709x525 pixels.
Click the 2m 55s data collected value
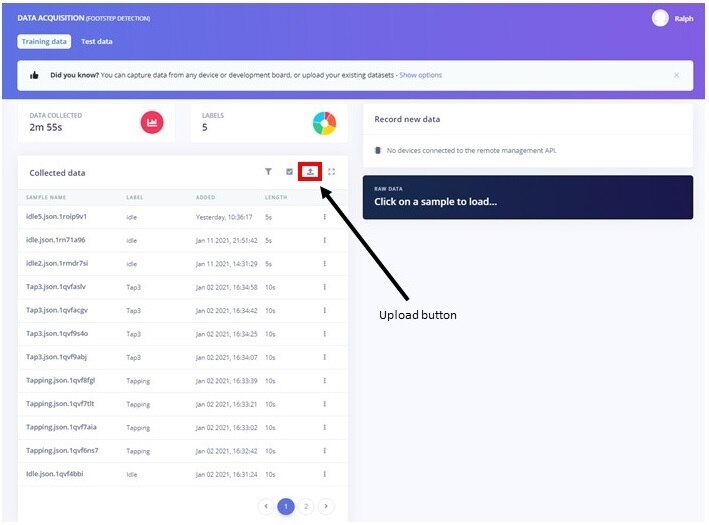coord(46,128)
